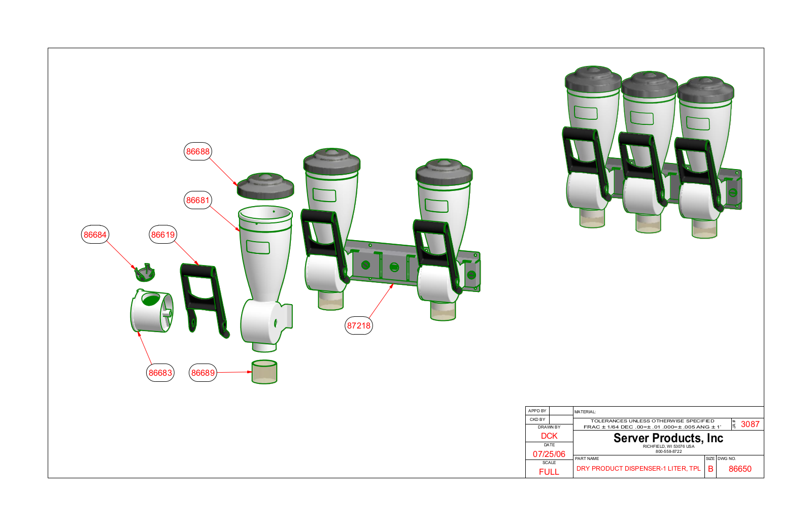Select the exploded black handle part
812x526 pixels.
205,301
